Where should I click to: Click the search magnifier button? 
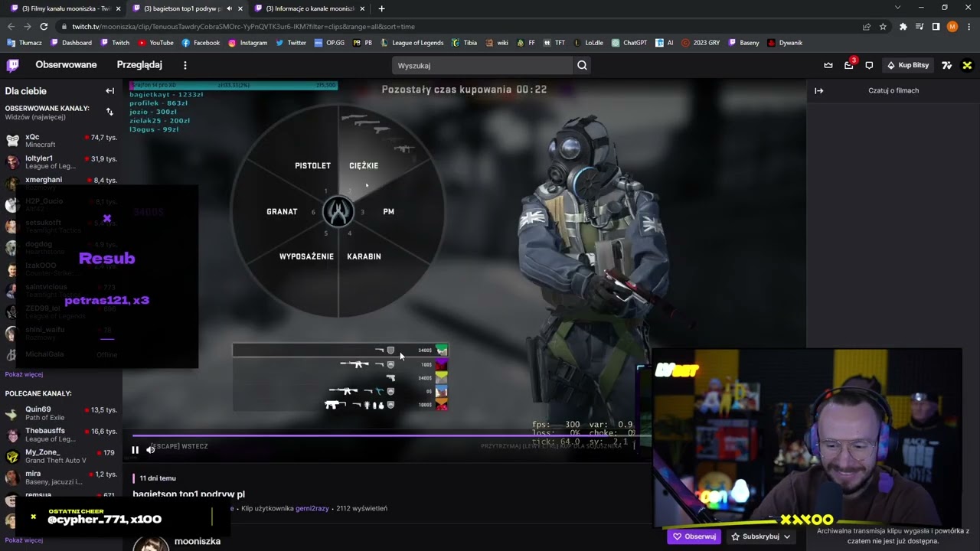pos(583,65)
